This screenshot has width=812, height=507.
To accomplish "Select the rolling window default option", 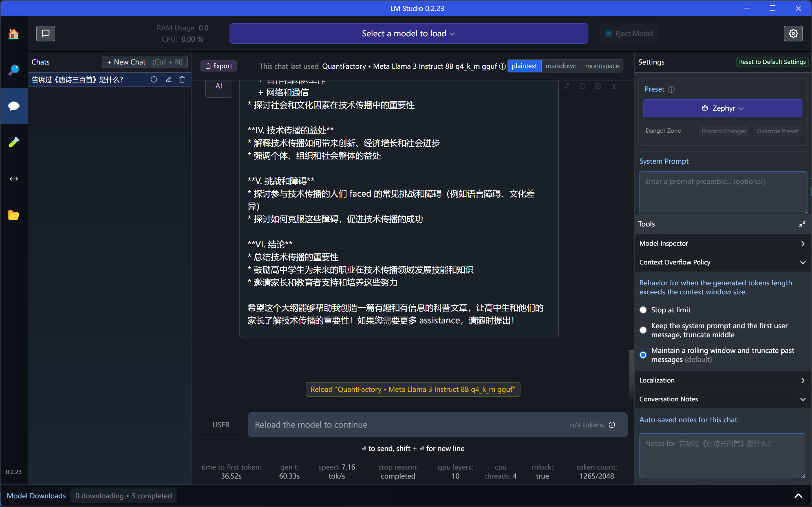I will point(643,355).
